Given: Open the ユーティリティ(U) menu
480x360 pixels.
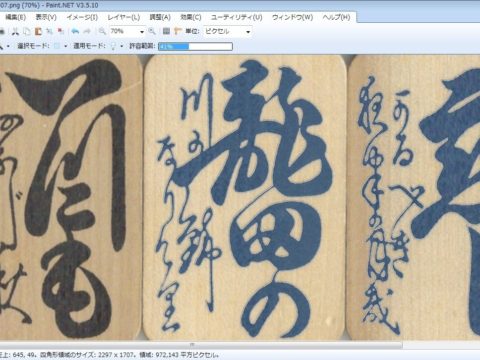Looking at the screenshot, I should click(x=237, y=17).
